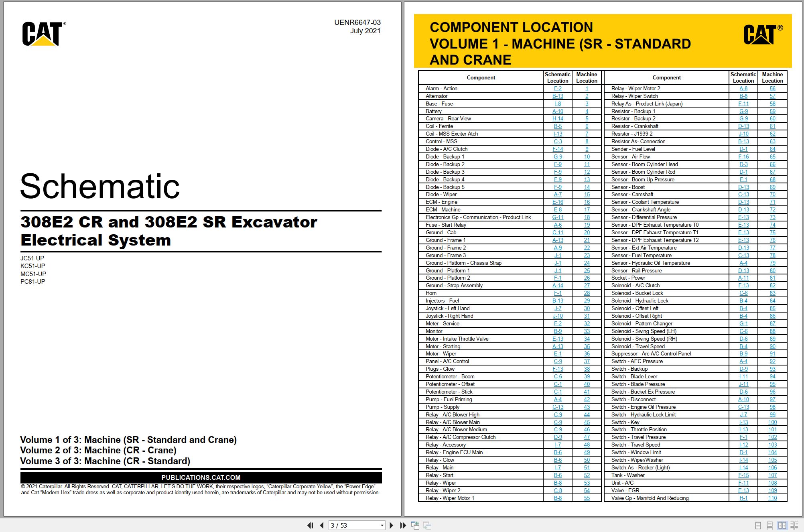The height and width of the screenshot is (532, 804).
Task: Switch to continuous page layout
Action: tap(769, 525)
